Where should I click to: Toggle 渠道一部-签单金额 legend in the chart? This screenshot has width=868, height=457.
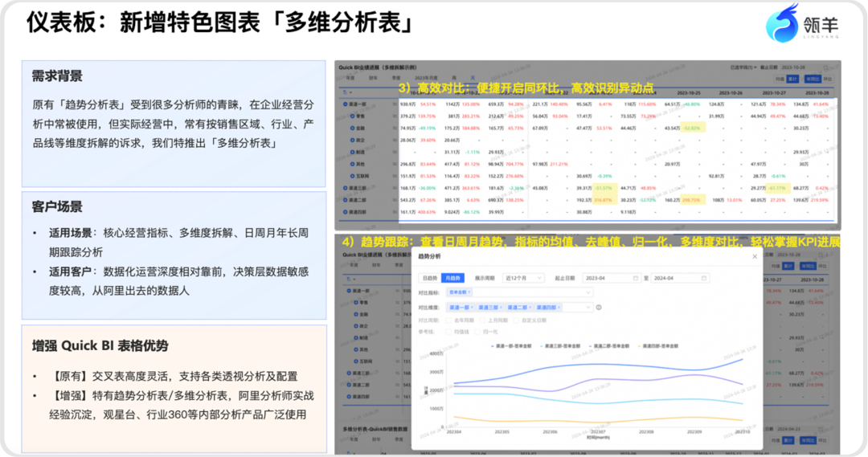(x=511, y=346)
